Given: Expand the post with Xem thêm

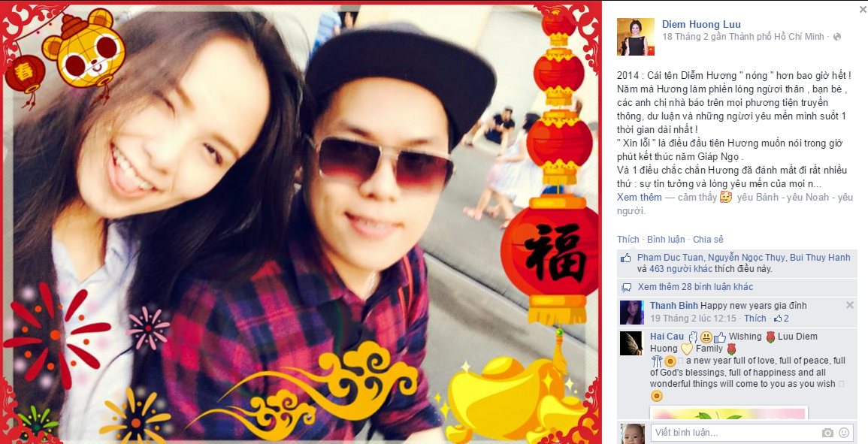Looking at the screenshot, I should point(640,197).
